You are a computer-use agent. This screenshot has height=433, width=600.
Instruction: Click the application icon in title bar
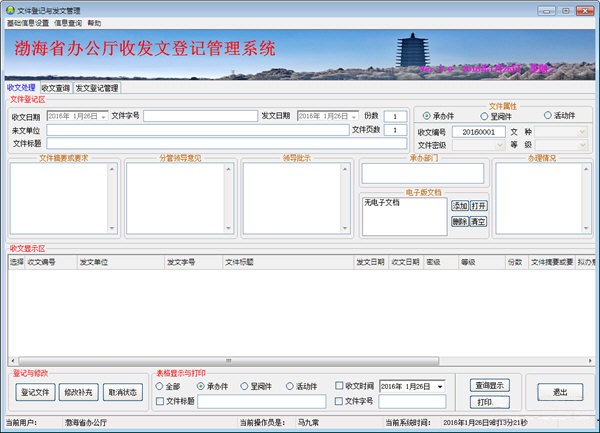coord(10,8)
